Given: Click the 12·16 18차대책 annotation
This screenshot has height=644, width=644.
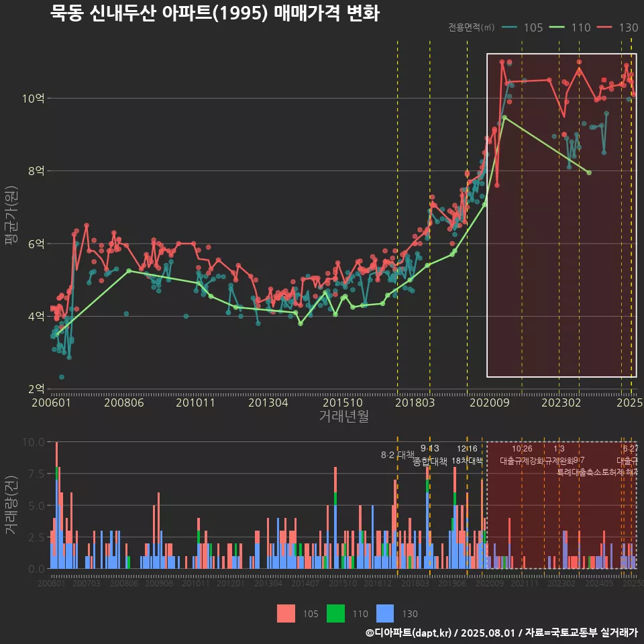Looking at the screenshot, I should [x=467, y=455].
